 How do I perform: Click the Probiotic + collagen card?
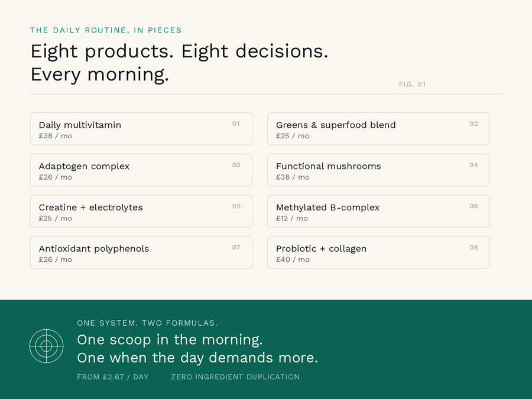tap(378, 252)
